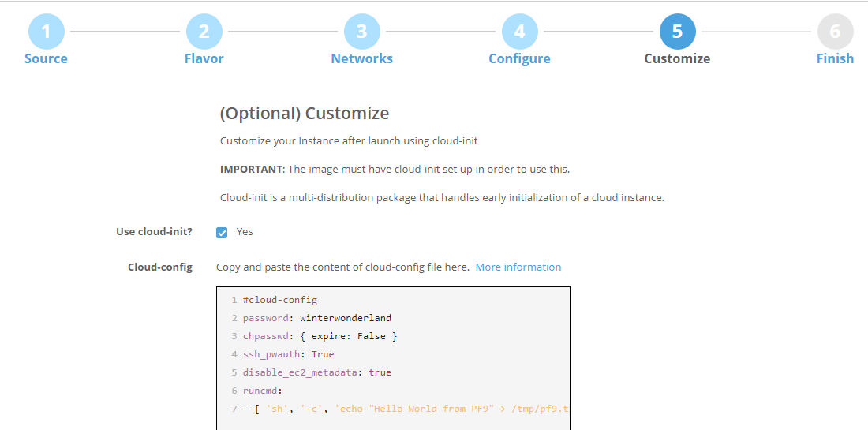The image size is (868, 430).
Task: Click the step 2 circle icon
Action: (x=204, y=32)
